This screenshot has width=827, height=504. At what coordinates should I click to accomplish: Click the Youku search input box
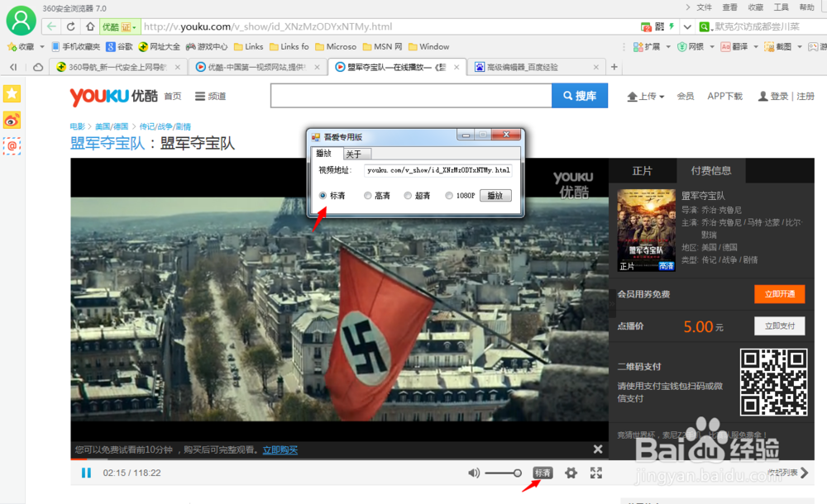(411, 95)
